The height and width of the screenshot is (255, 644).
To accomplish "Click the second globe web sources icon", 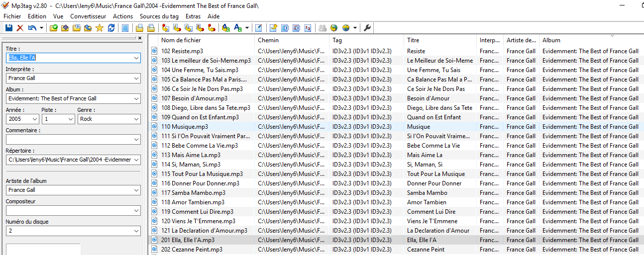I will pyautogui.click(x=346, y=28).
